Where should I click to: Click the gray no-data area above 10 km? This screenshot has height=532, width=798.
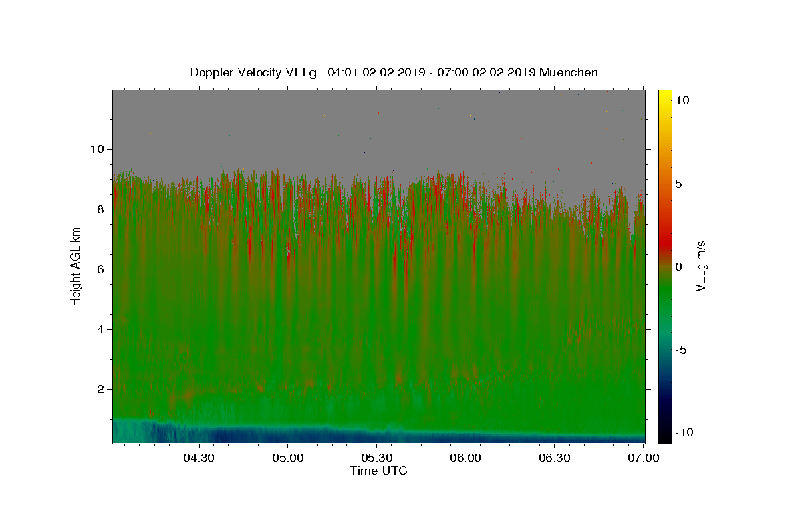click(x=379, y=120)
